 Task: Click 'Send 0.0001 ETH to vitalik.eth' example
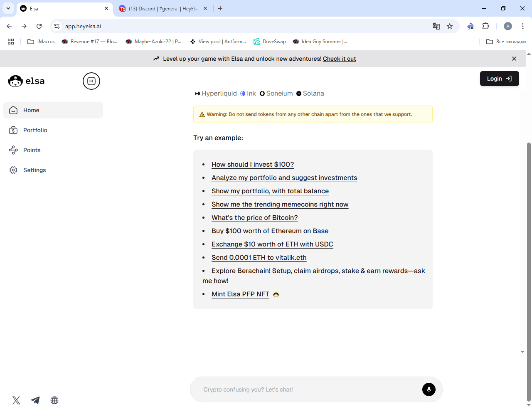click(259, 258)
